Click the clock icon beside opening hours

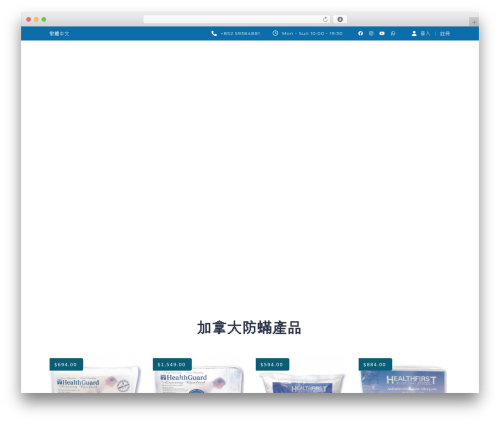pos(275,33)
